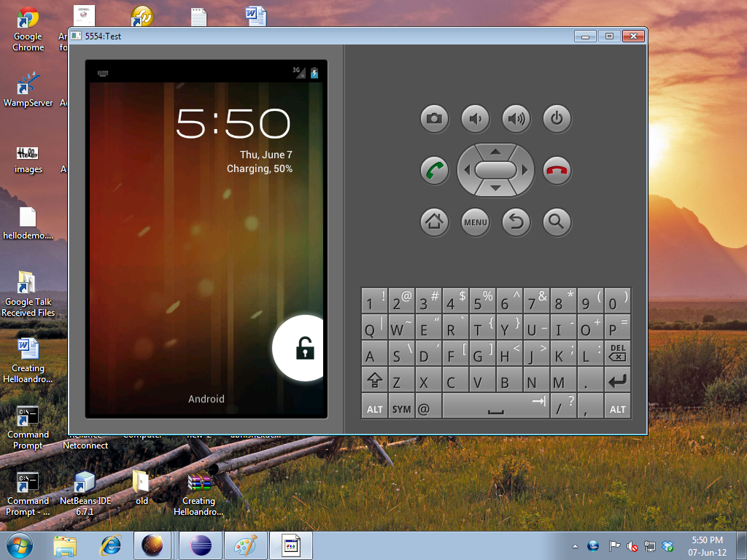Screen dimensions: 747x560
Task: Click the emulator Home button
Action: tap(434, 222)
